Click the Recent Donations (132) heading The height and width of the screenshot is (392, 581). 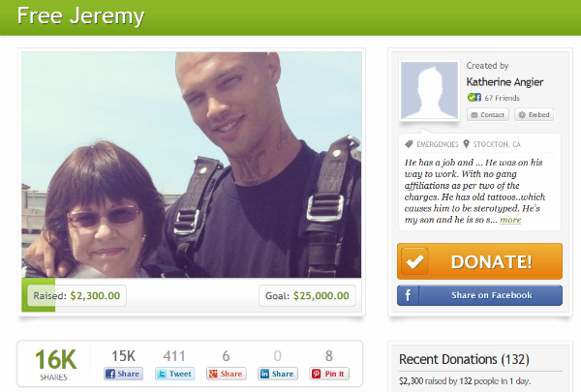[464, 359]
